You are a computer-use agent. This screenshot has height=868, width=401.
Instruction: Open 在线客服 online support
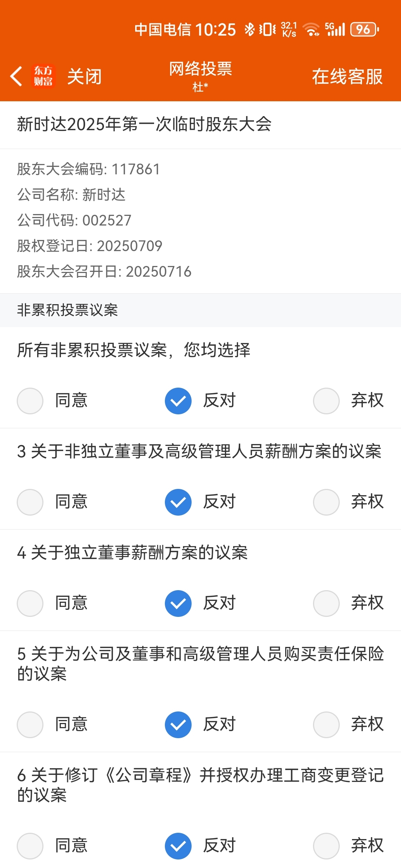click(x=347, y=77)
